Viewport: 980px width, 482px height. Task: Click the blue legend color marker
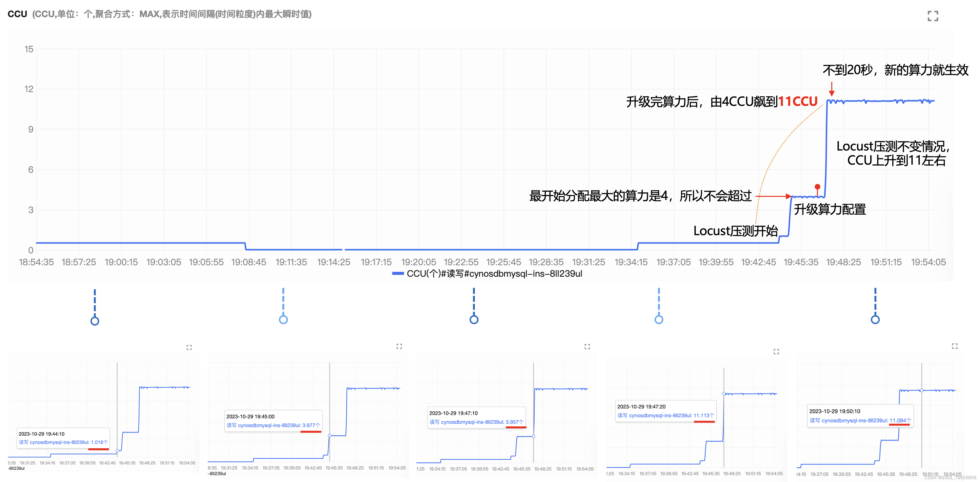click(398, 273)
